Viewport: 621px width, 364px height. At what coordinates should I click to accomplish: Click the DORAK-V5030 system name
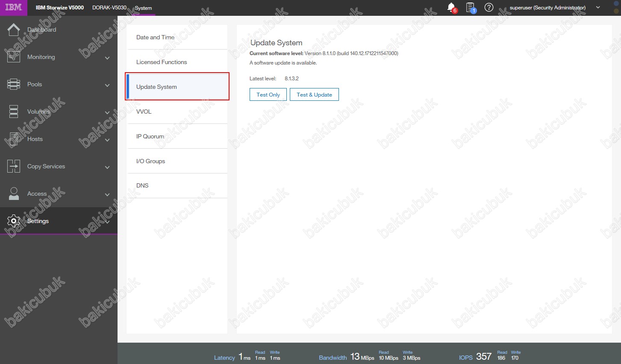109,7
